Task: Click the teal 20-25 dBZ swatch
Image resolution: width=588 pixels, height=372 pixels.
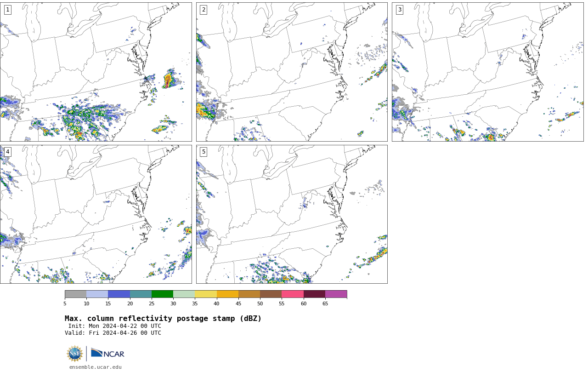Action: tap(141, 294)
